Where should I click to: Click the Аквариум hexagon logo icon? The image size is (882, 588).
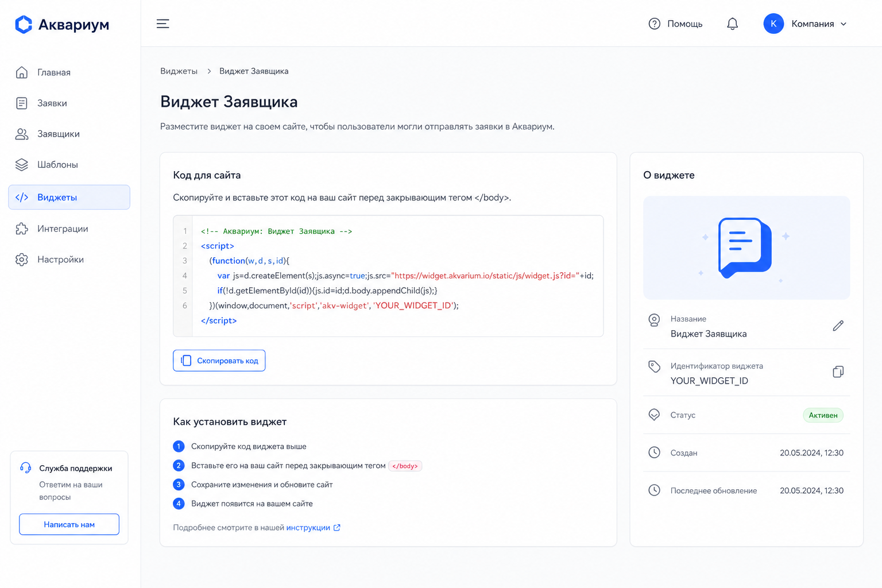click(24, 24)
